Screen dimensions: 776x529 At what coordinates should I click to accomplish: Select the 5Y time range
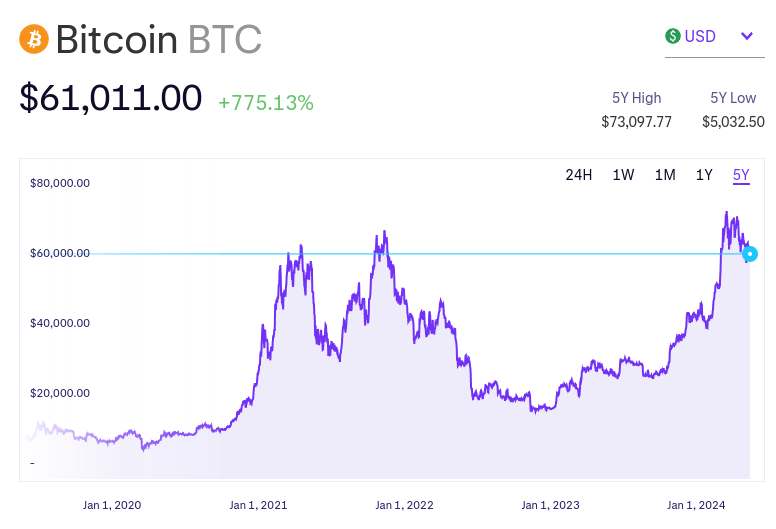[x=741, y=175]
